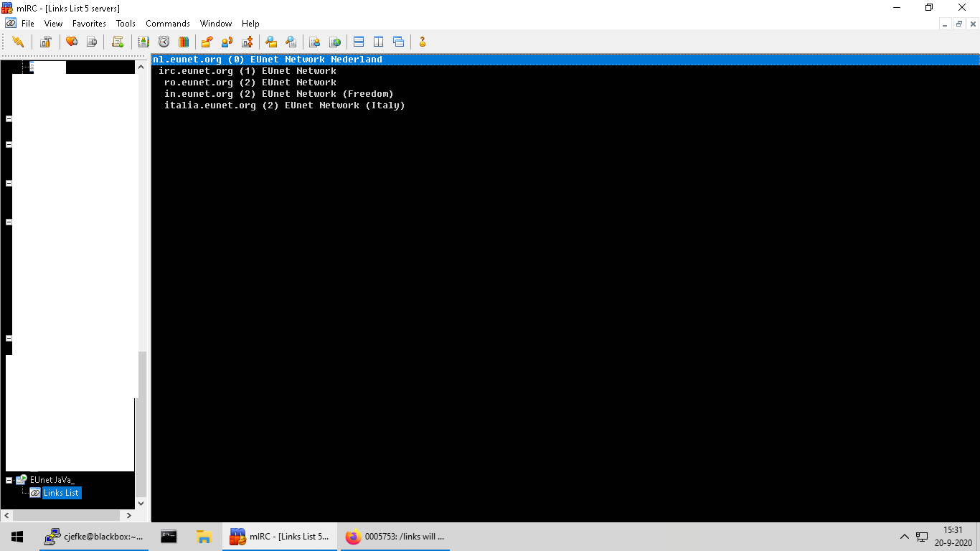This screenshot has width=980, height=551.
Task: Open the Colors crayons icon
Action: [183, 42]
